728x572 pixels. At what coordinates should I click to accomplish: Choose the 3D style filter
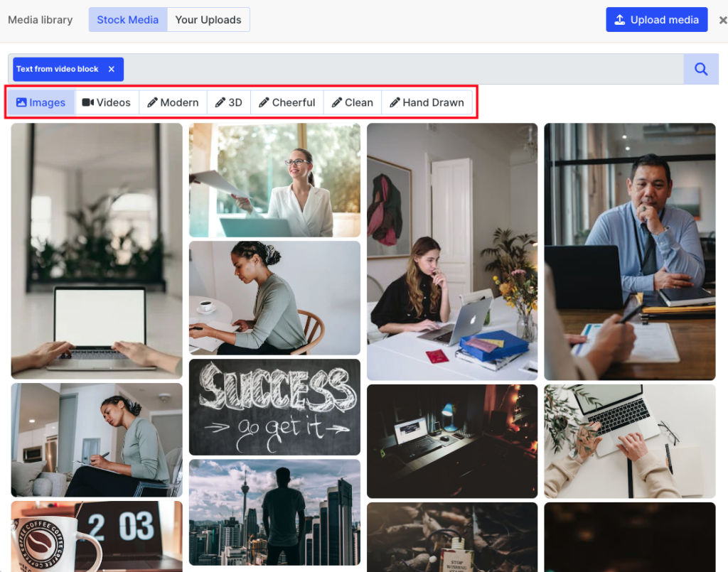(x=229, y=102)
